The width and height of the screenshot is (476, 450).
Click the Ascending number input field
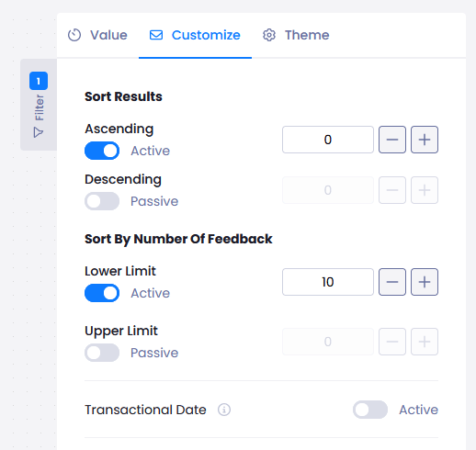[328, 140]
